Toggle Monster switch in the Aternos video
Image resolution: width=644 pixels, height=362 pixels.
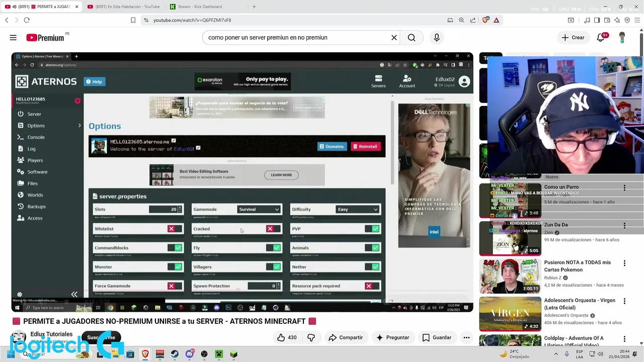175,267
